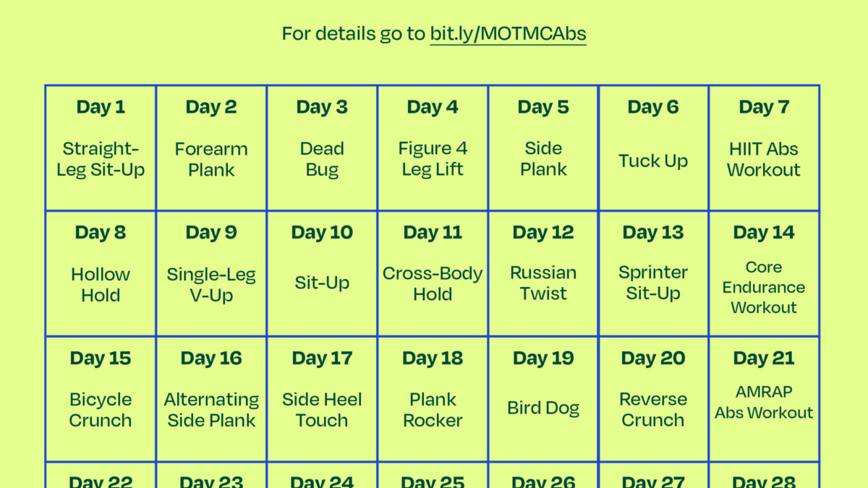Pick the Day 13 Sprinter Sit-Up cell

click(x=653, y=273)
